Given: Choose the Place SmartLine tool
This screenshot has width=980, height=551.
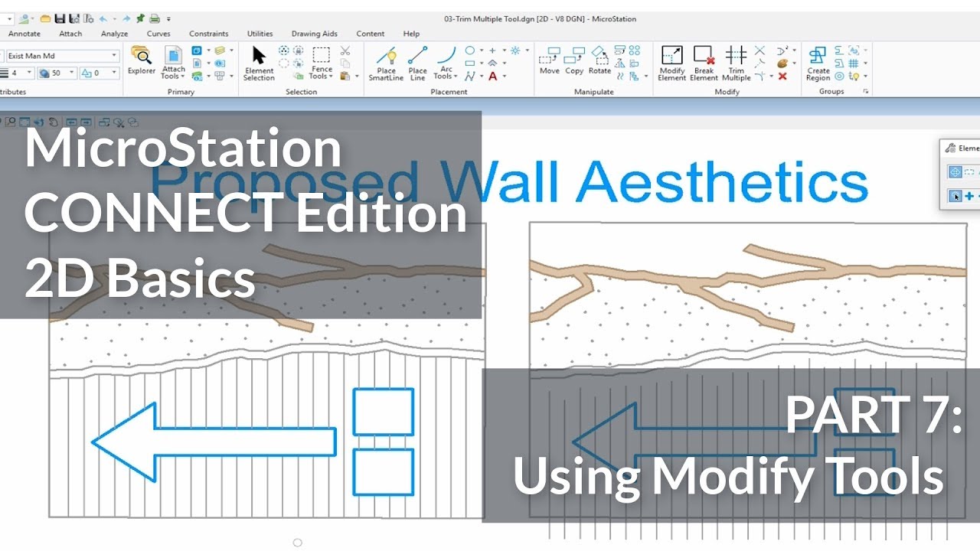Looking at the screenshot, I should tap(386, 64).
